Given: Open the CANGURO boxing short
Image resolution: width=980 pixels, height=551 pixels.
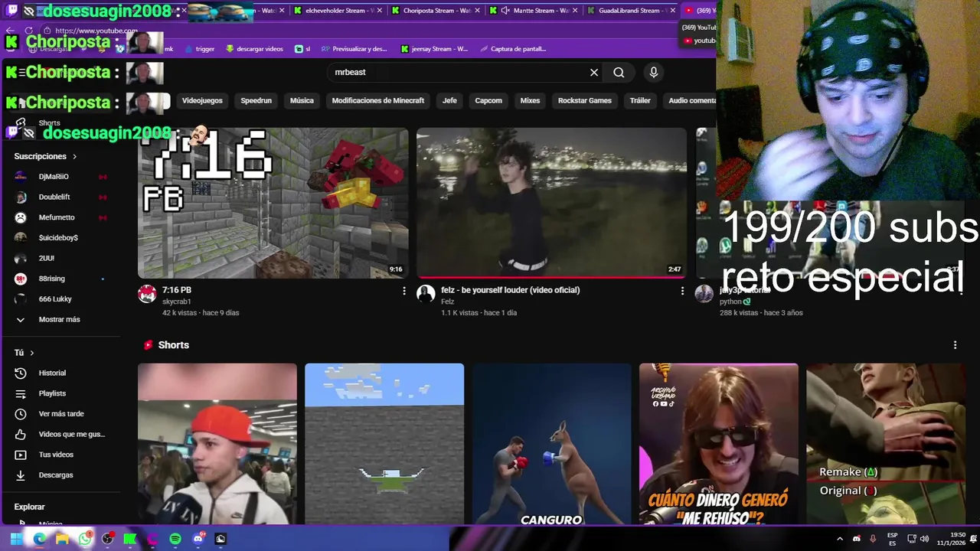Looking at the screenshot, I should click(x=551, y=444).
